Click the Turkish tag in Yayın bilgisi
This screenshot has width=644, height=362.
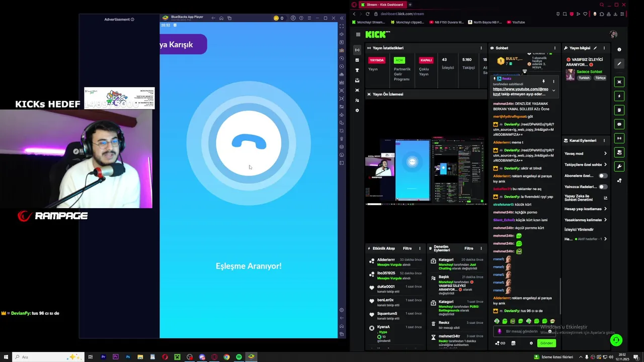(x=584, y=78)
